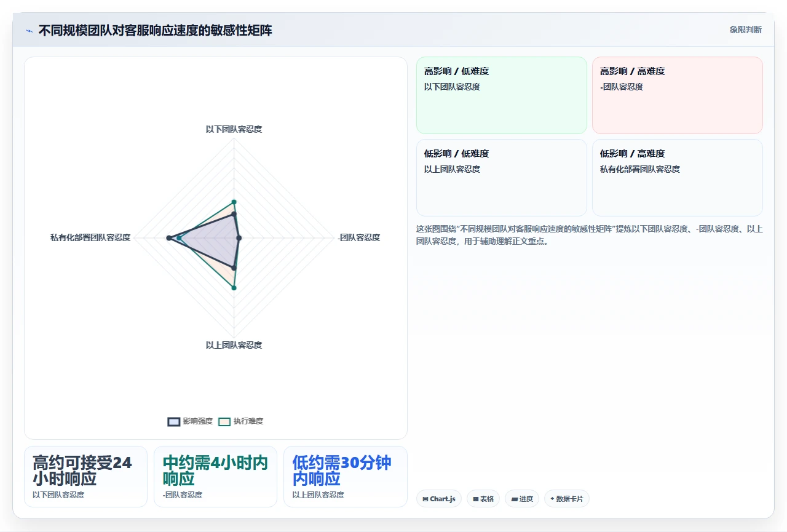
Task: Click the 以下团队容忍度 radar axis label
Action: (x=234, y=129)
